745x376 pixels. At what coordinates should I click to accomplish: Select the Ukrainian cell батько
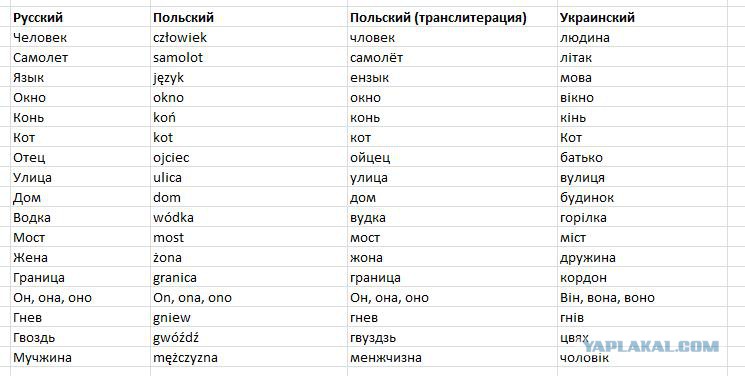click(x=642, y=157)
